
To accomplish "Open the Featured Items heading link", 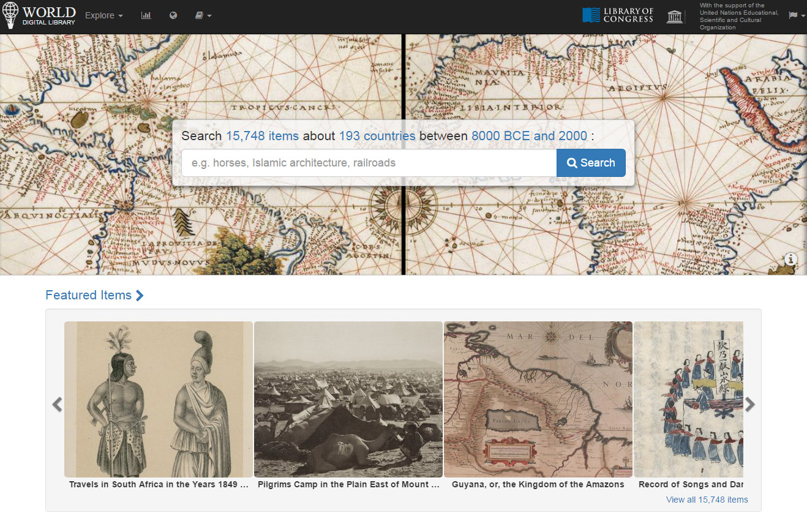I will point(95,295).
